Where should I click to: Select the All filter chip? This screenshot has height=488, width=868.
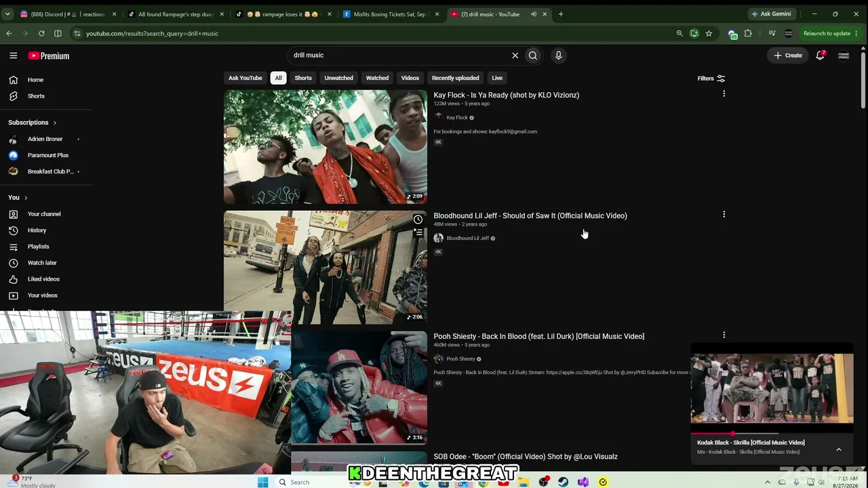[x=278, y=78]
